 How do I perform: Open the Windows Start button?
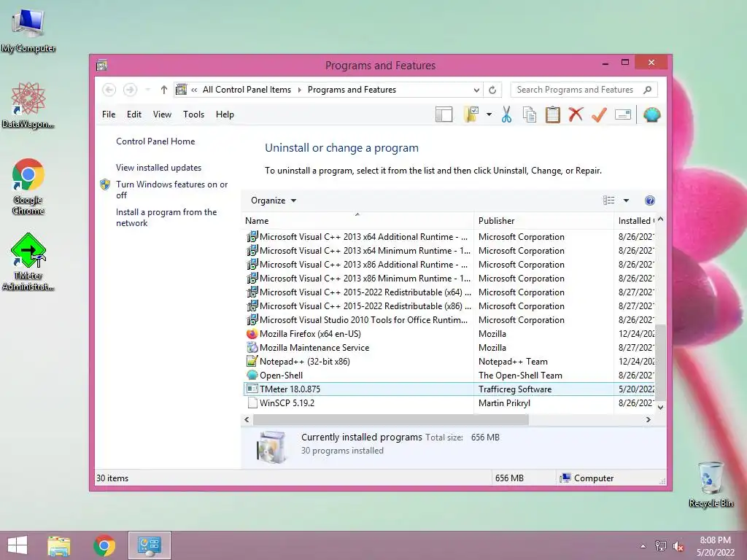18,545
